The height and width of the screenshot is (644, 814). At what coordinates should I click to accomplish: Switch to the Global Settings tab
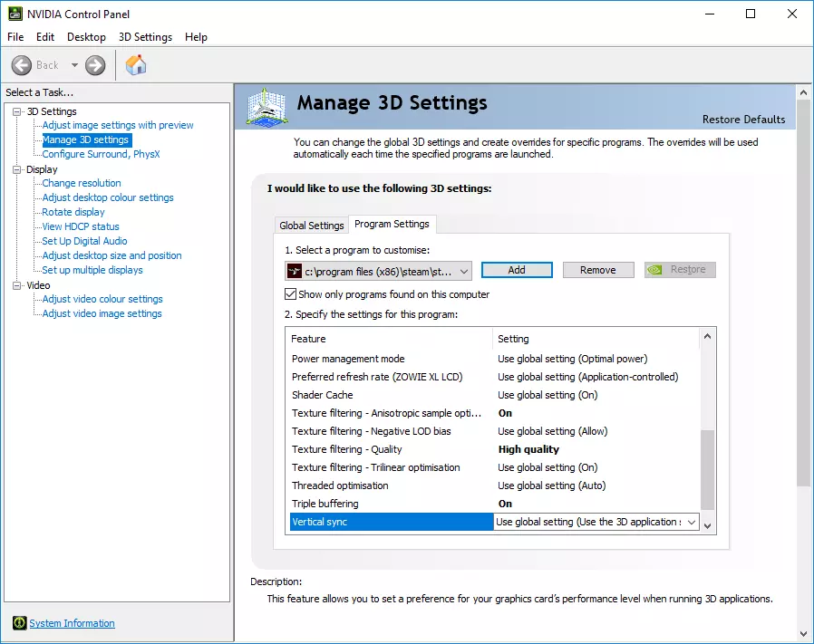312,226
